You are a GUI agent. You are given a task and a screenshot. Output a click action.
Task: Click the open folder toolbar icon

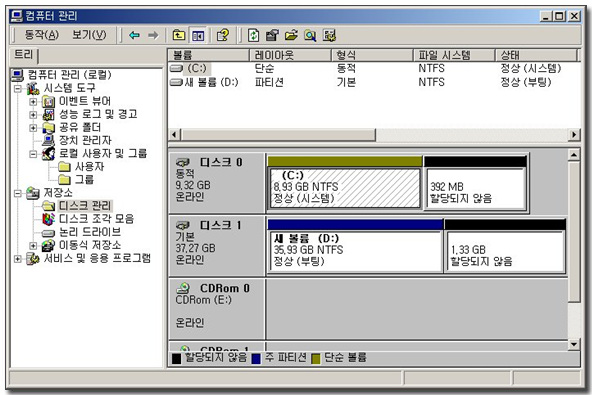[291, 35]
